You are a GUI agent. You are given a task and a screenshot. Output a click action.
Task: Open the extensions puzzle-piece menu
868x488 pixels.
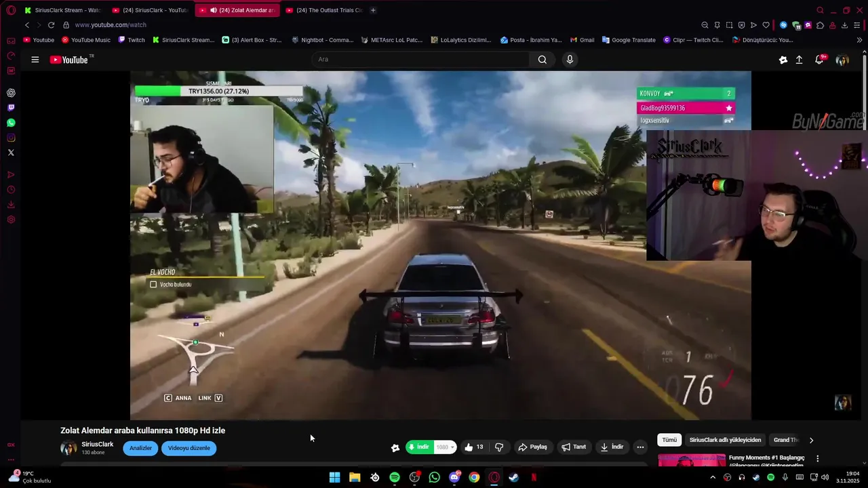pos(820,25)
